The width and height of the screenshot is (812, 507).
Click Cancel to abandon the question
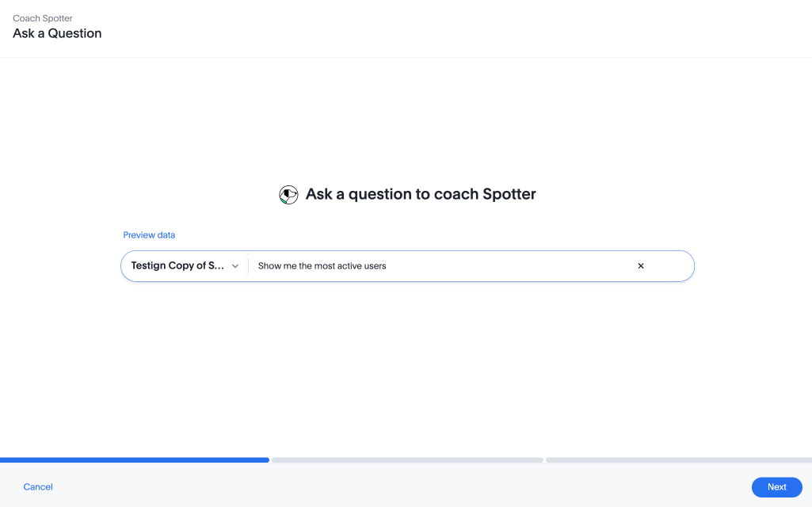coord(37,486)
